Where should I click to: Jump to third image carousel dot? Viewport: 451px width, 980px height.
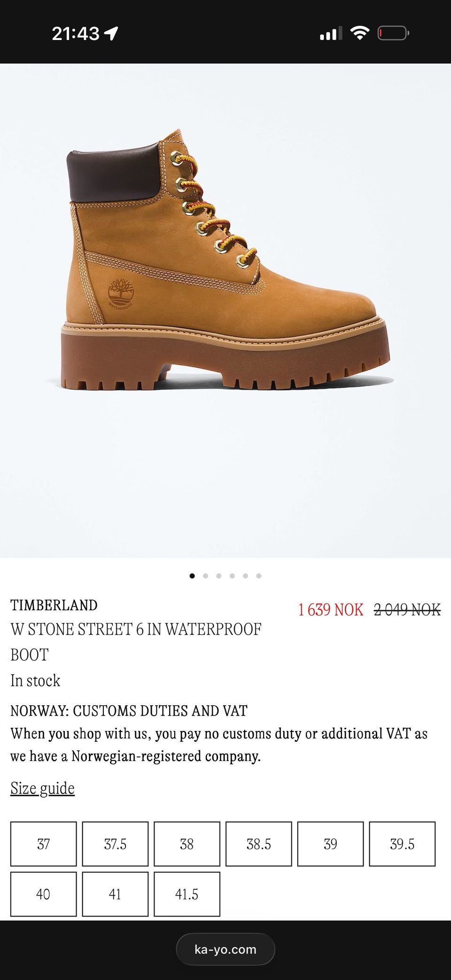point(218,576)
